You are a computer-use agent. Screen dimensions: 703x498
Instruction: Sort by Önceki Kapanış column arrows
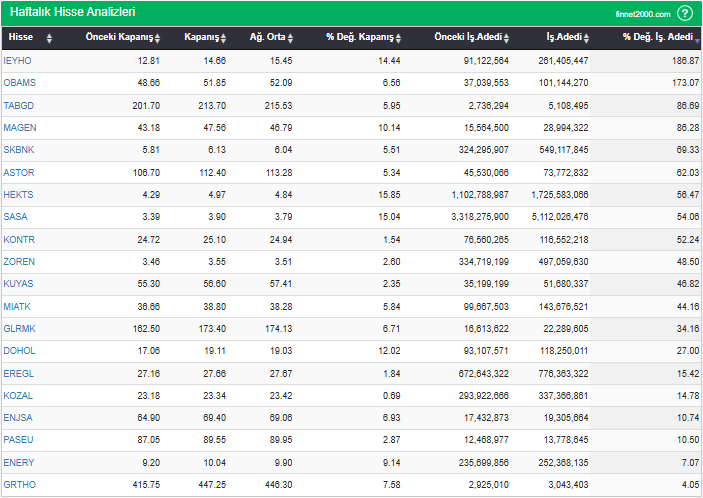pos(157,38)
